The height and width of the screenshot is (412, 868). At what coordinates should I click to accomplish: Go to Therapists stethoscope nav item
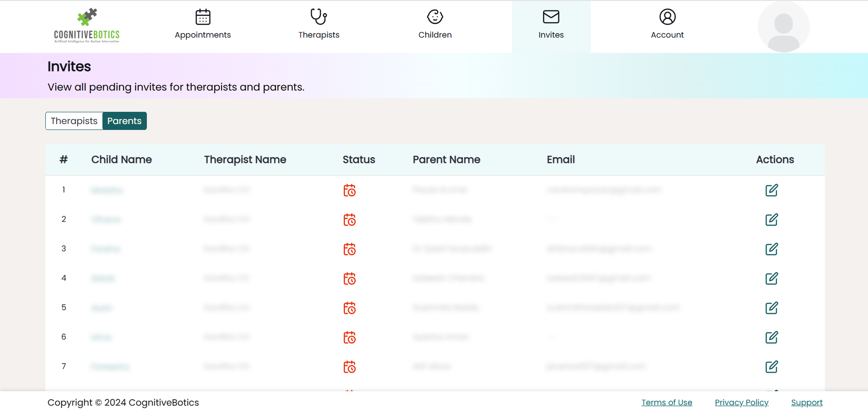click(319, 25)
